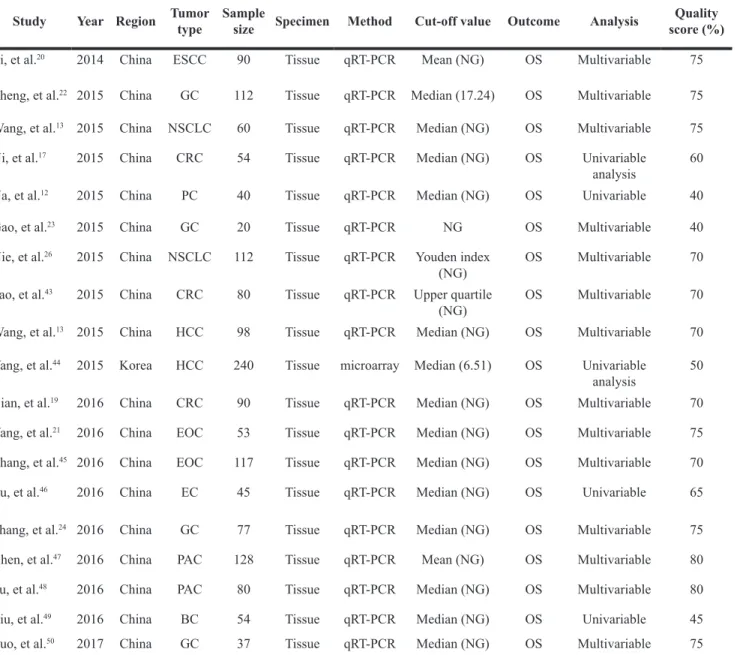737x655 pixels.
Task: Select the "Median (17.24)" cut-off cell
Action: point(453,95)
